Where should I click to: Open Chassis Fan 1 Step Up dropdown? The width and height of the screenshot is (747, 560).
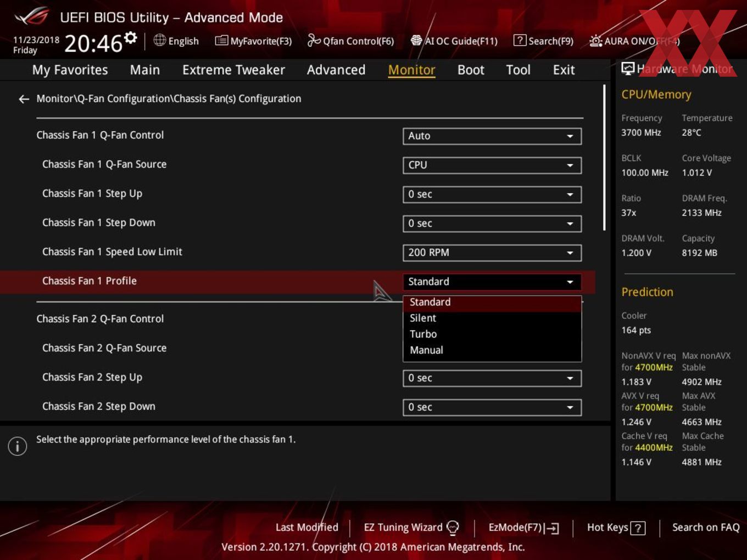click(492, 194)
